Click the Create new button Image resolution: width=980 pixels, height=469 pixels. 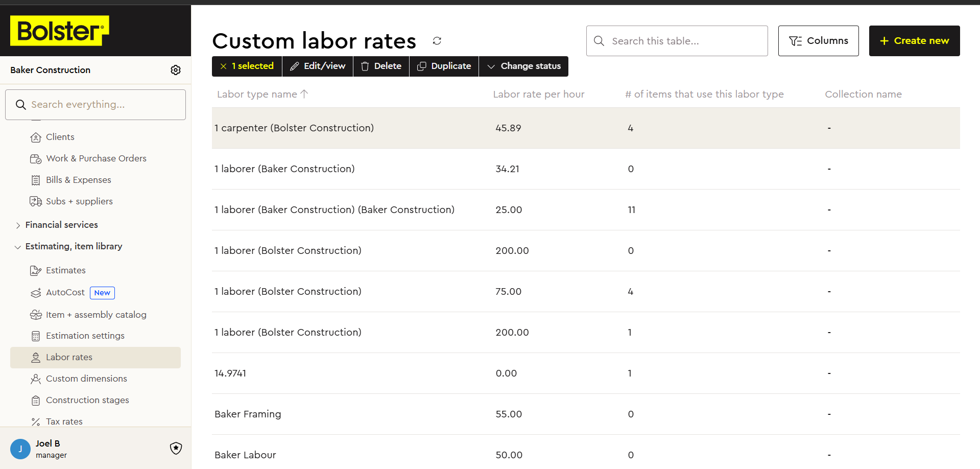click(914, 41)
